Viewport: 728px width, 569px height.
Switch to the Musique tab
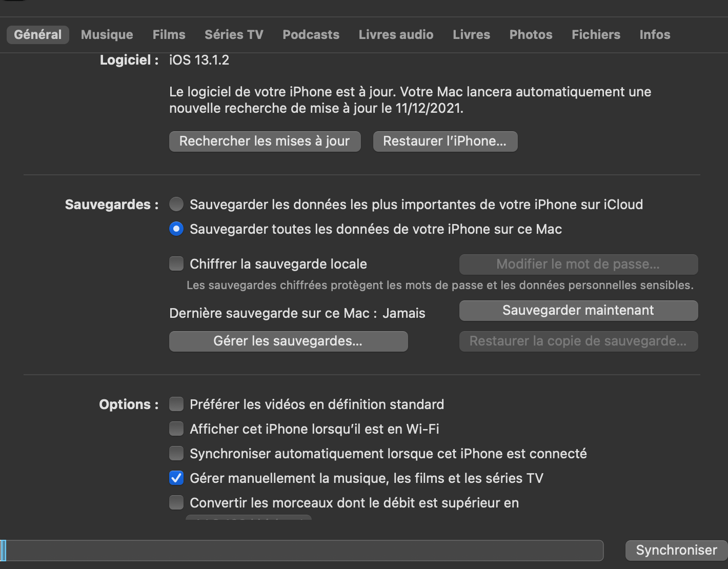[106, 34]
